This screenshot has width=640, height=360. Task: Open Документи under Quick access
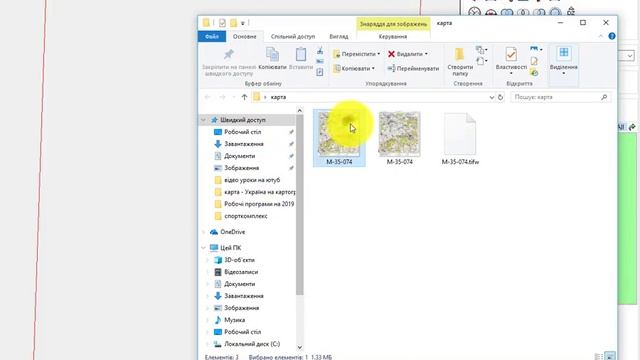pos(240,156)
